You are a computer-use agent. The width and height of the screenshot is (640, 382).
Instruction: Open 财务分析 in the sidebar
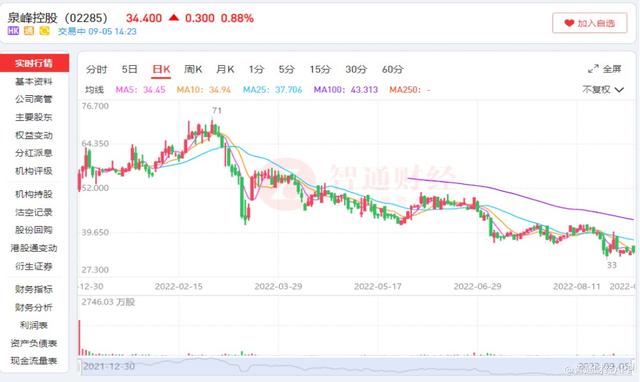pos(34,307)
